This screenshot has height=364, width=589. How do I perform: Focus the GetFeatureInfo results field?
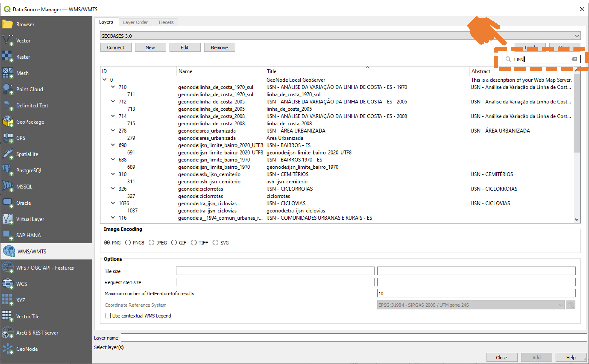(476, 293)
